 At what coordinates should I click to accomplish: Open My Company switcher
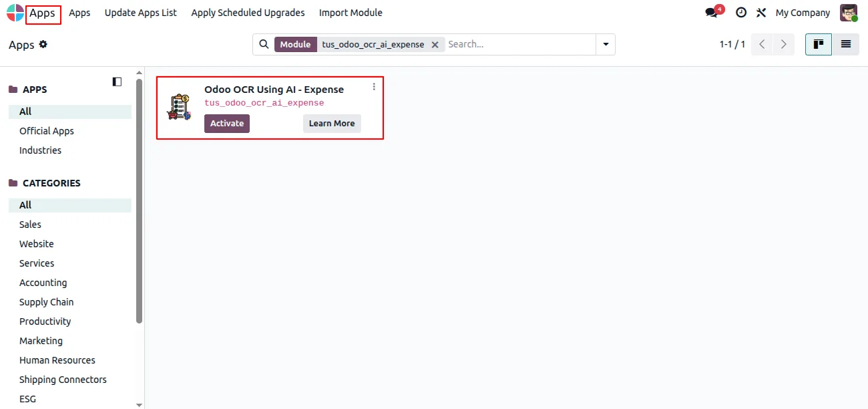[803, 13]
